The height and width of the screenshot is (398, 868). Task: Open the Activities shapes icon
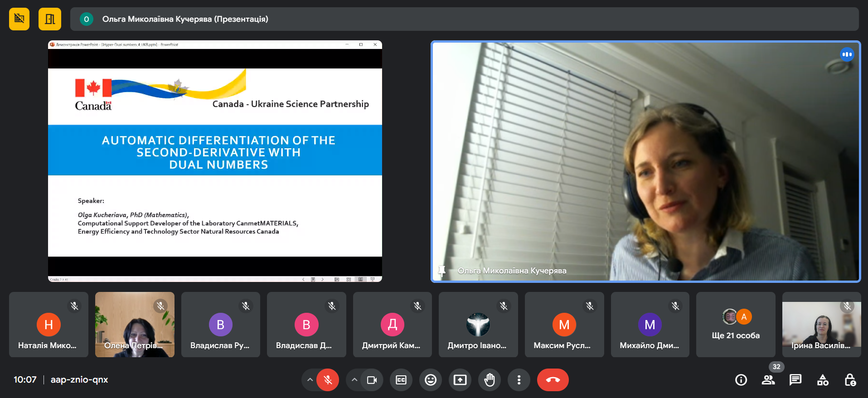tap(823, 380)
